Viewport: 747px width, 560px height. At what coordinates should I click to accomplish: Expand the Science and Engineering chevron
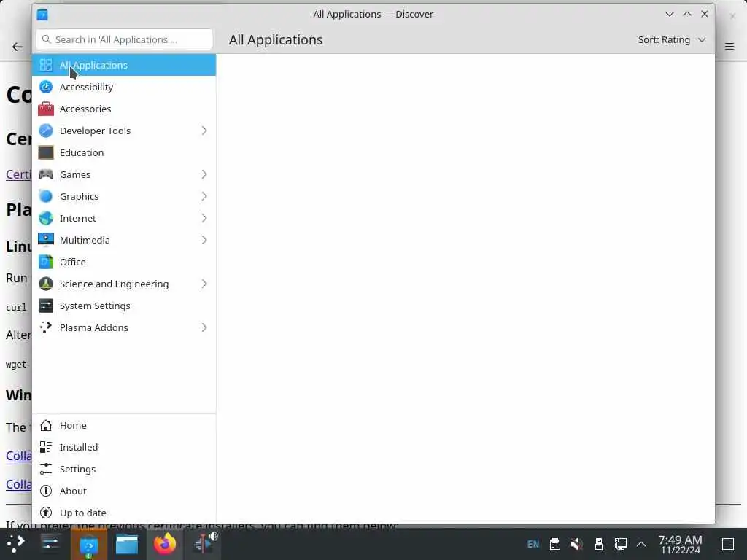coord(204,284)
